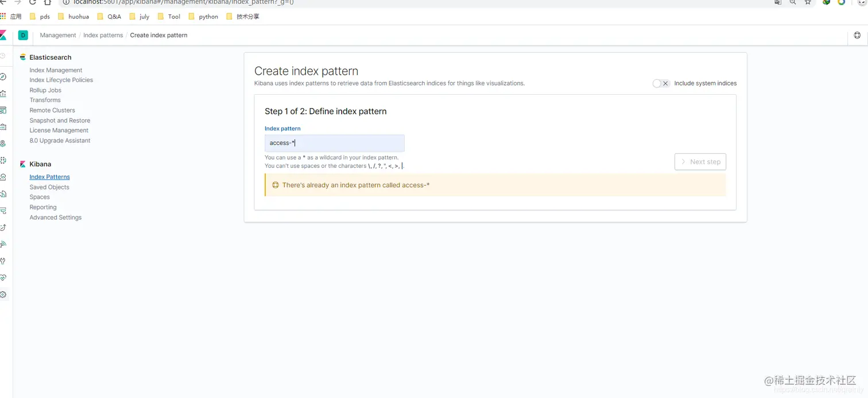
Task: Select Create index pattern breadcrumb
Action: click(159, 35)
